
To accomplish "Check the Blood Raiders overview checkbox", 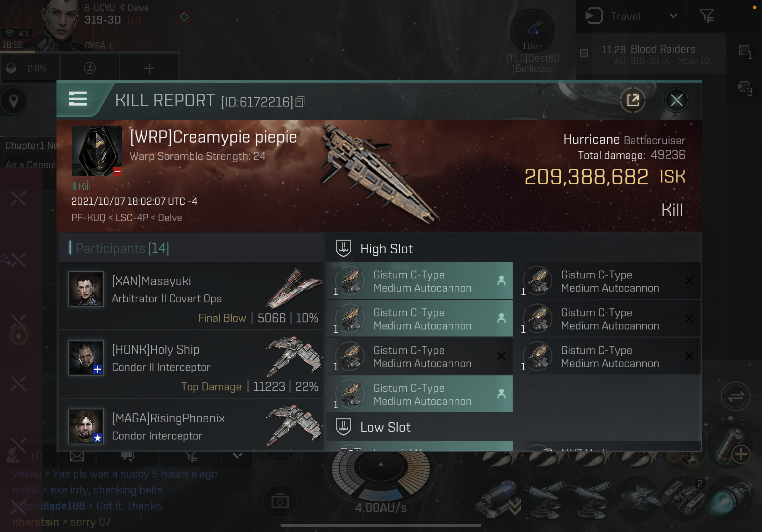I will [584, 53].
